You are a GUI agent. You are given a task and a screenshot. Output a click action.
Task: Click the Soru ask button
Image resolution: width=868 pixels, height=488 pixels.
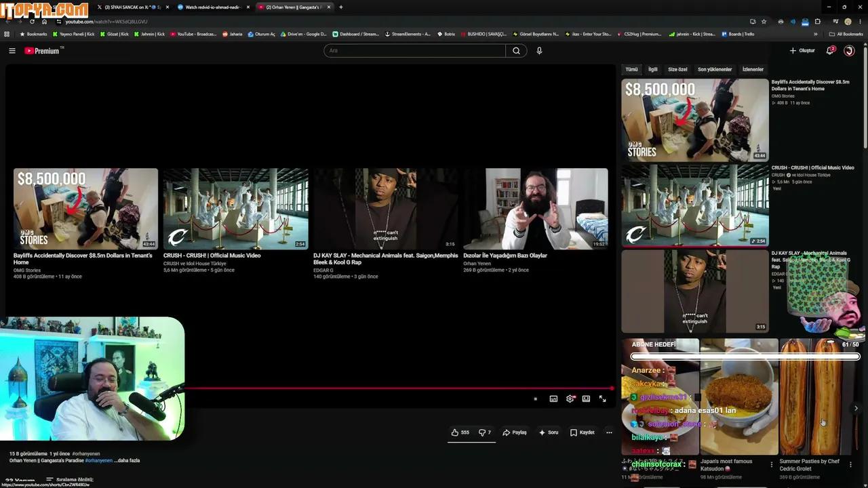tap(549, 432)
